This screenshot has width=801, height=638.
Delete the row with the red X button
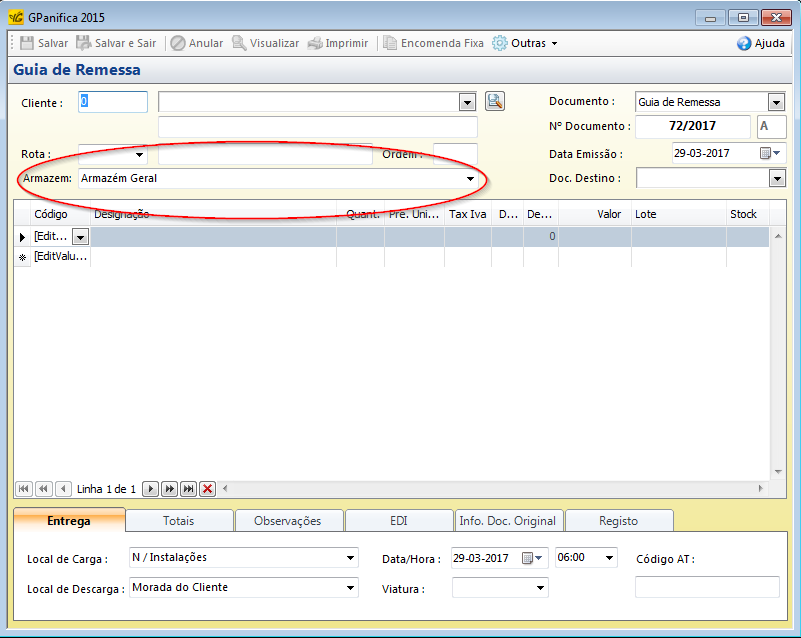point(207,489)
